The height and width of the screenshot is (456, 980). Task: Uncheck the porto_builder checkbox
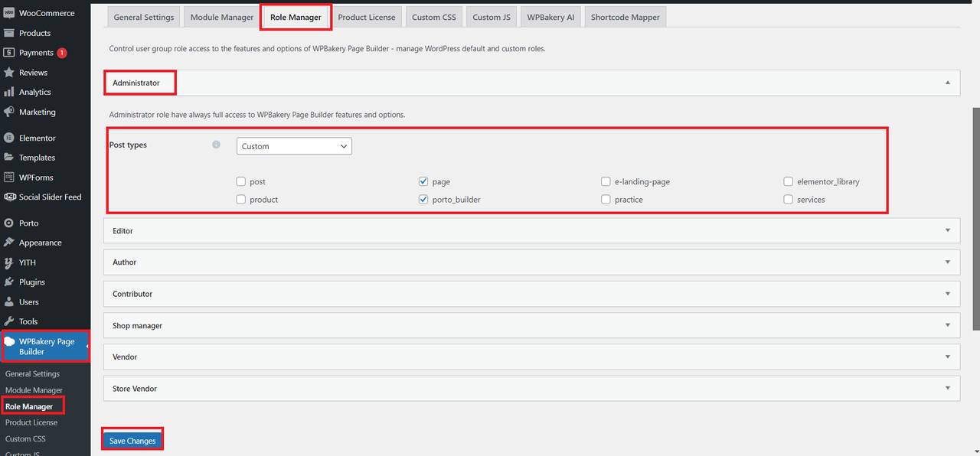[423, 200]
